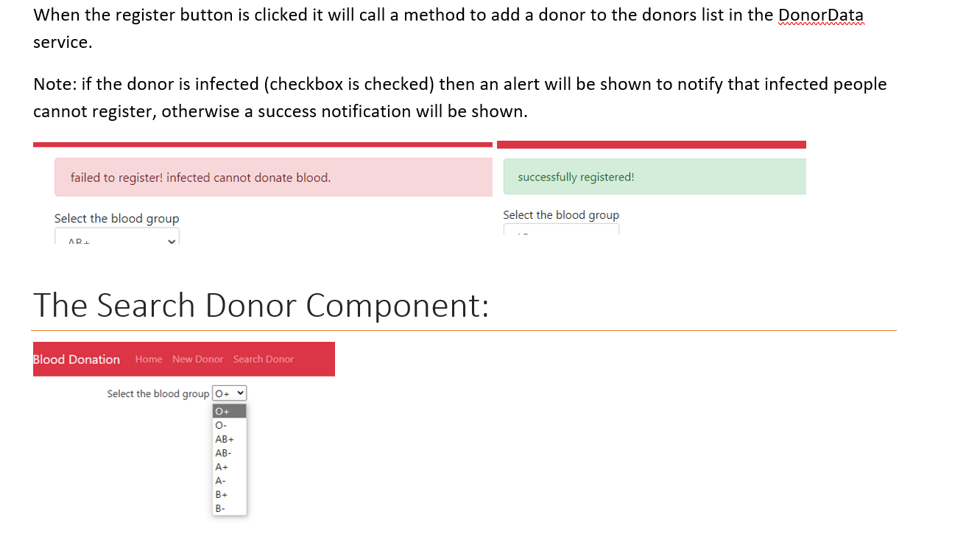Expand the blood group combo box under Search Donor

coord(228,393)
